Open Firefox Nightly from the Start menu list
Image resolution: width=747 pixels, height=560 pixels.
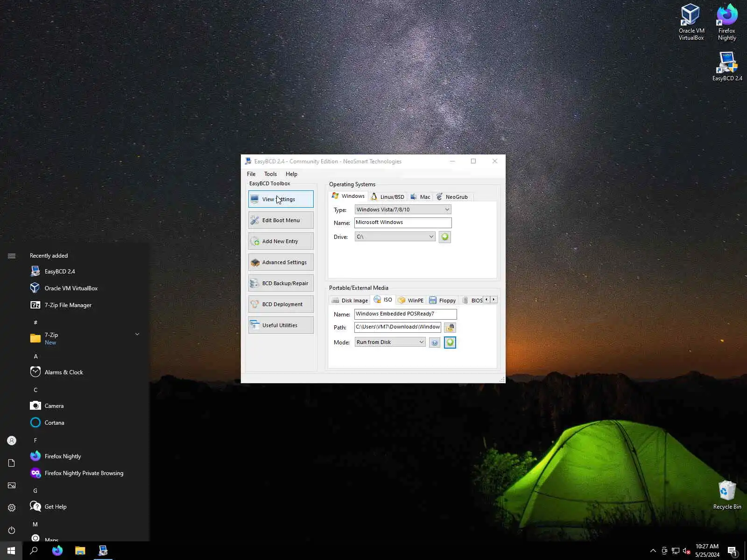tap(85, 456)
